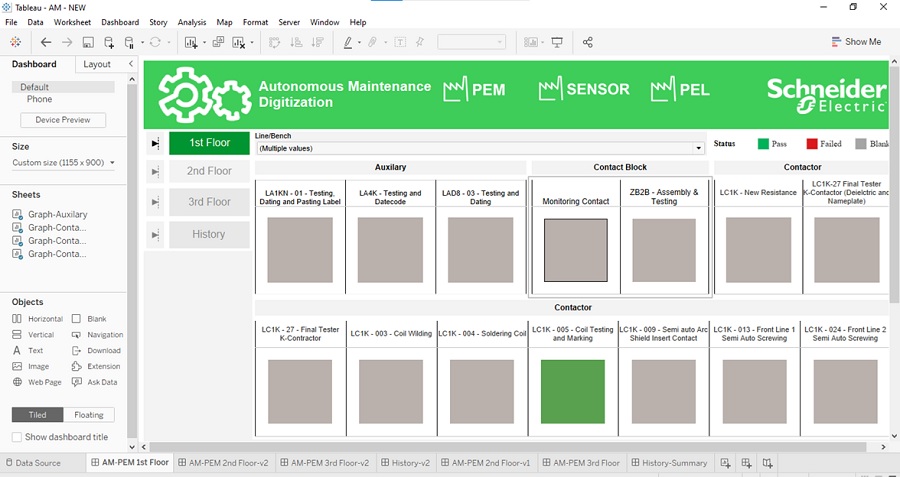This screenshot has height=477, width=900.
Task: Click the Tableau start page icon
Action: coord(15,42)
